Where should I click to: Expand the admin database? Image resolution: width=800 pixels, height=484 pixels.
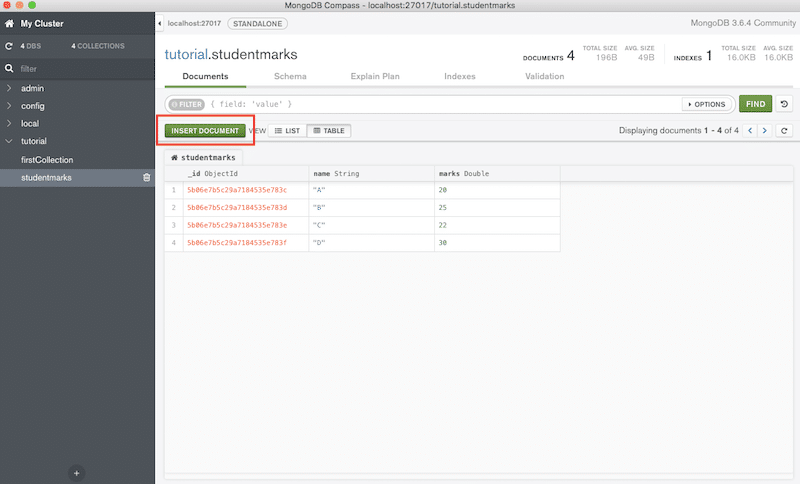click(9, 88)
